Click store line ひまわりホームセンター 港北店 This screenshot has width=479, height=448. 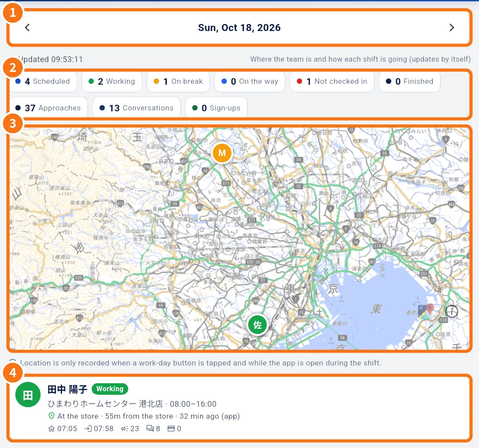coord(105,404)
